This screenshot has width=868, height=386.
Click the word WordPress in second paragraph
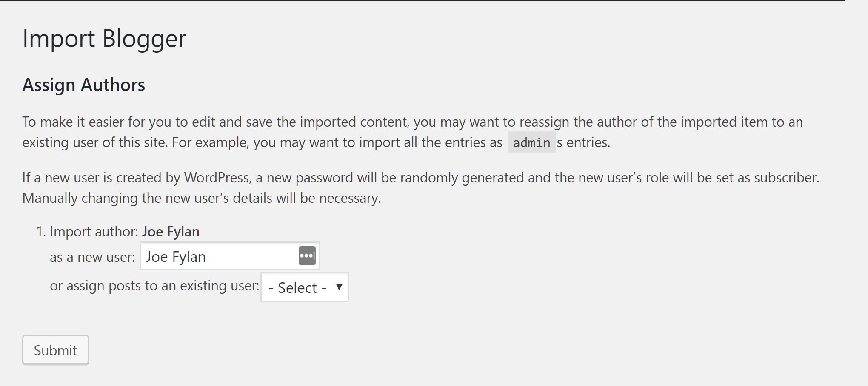(217, 178)
